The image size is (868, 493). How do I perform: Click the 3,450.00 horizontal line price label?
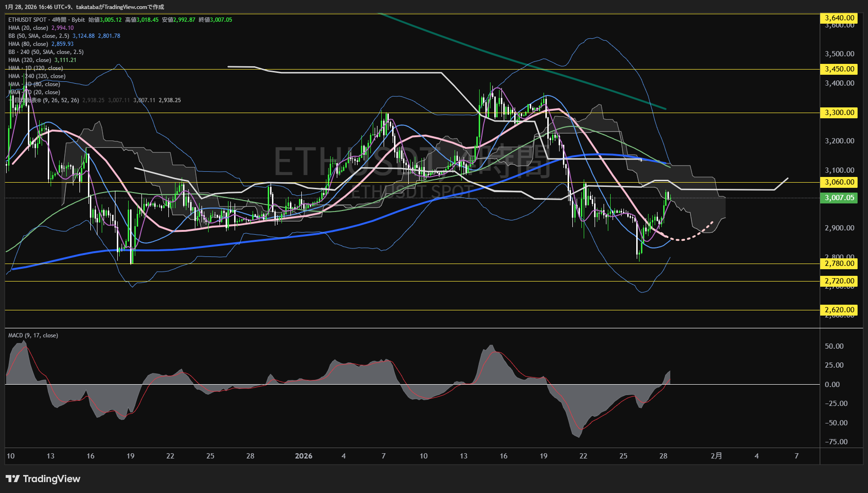pos(839,69)
